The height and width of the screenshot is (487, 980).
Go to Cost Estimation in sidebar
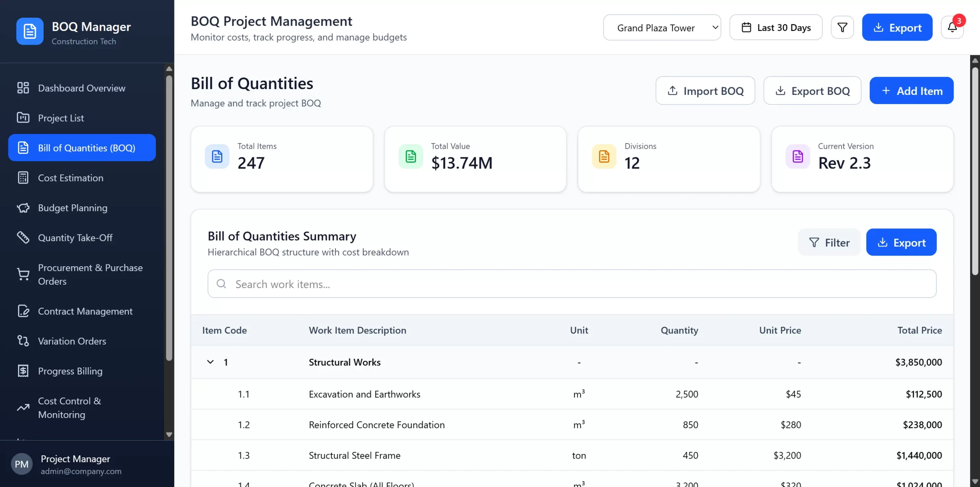click(70, 178)
